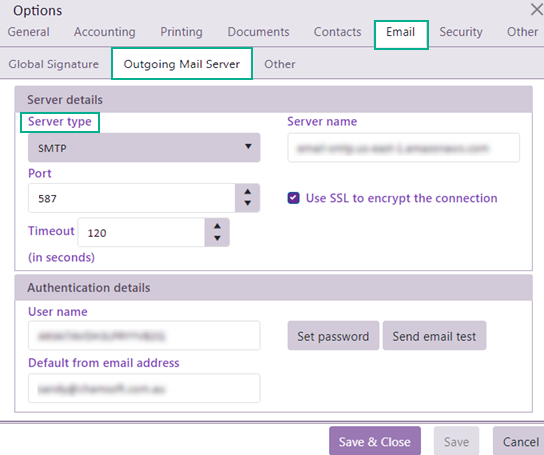Click the User name input field
The height and width of the screenshot is (455, 544).
[144, 335]
